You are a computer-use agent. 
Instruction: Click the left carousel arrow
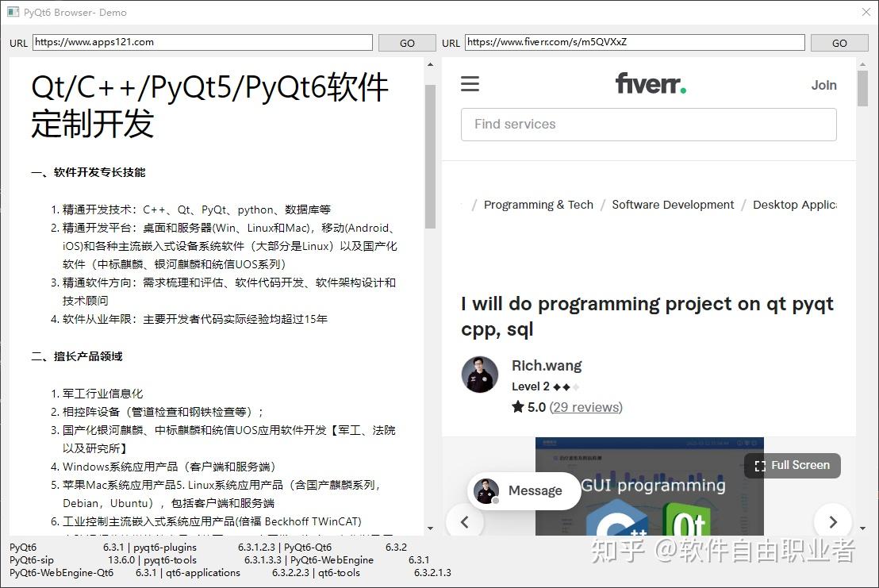[465, 521]
